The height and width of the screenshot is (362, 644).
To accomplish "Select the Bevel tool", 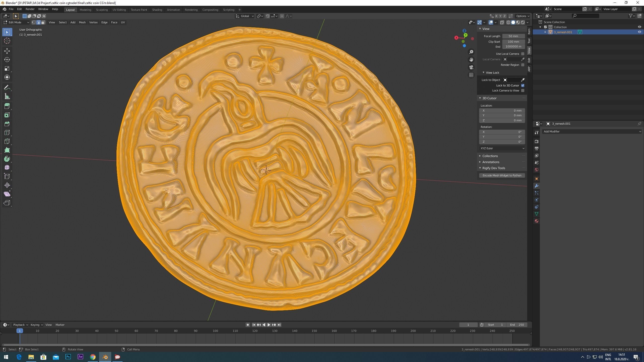I will (x=7, y=124).
